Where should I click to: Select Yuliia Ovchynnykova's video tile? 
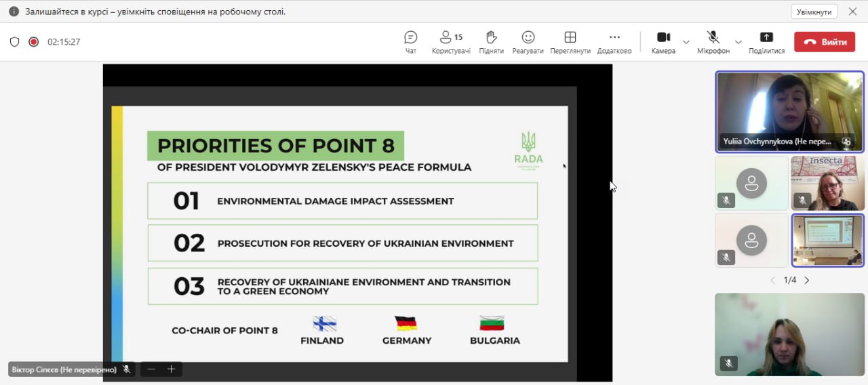tap(790, 112)
